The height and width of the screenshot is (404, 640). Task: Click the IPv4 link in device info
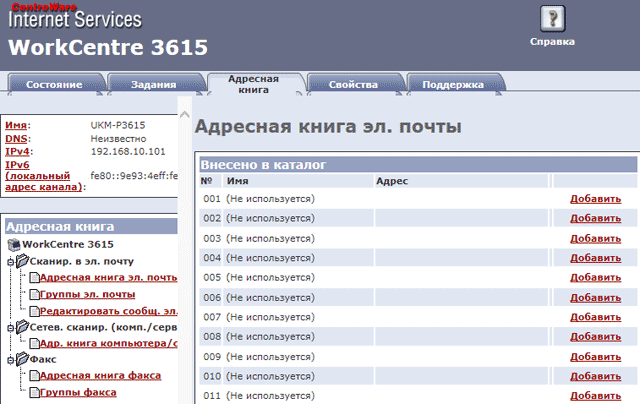coord(17,151)
